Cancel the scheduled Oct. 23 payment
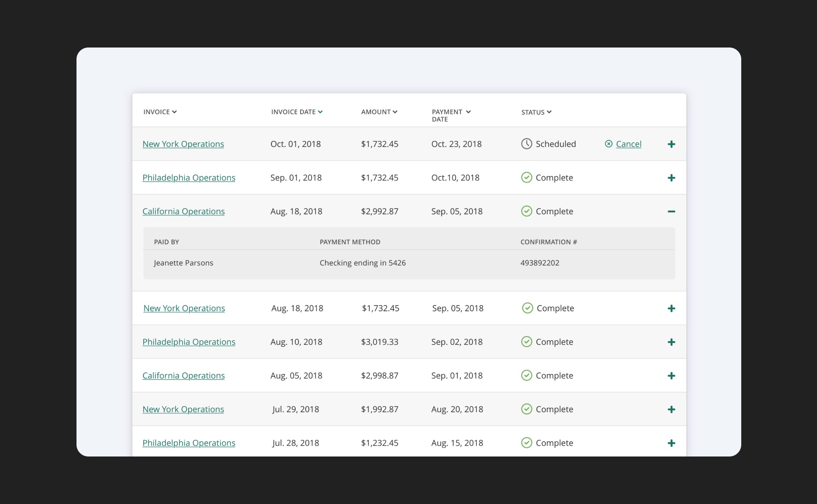Viewport: 817px width, 504px height. 628,144
